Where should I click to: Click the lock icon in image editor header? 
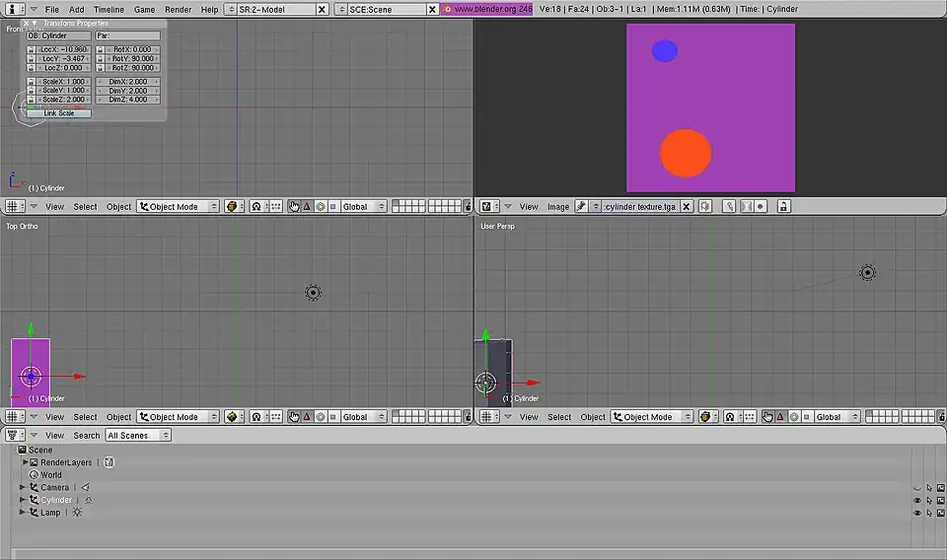coord(783,207)
